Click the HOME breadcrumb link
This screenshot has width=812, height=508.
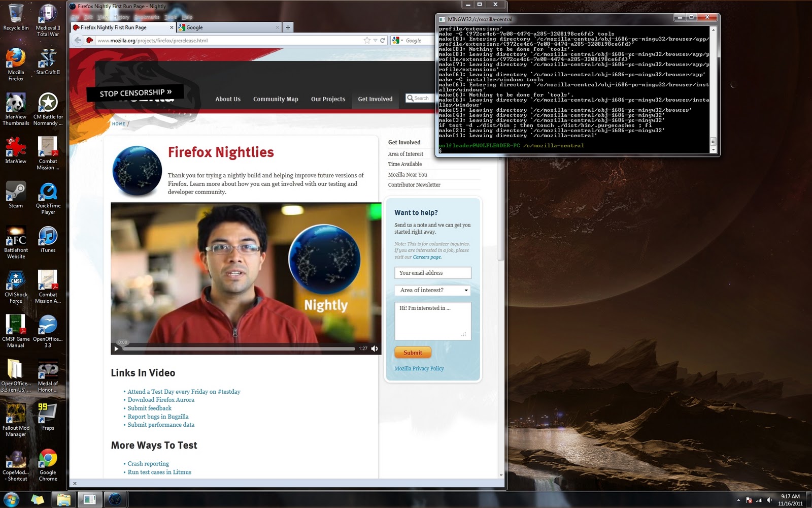tap(119, 124)
